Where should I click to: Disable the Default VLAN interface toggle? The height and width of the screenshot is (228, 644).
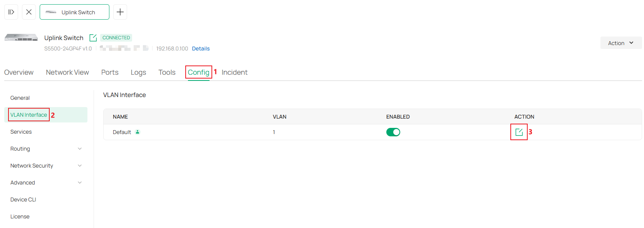coord(393,132)
